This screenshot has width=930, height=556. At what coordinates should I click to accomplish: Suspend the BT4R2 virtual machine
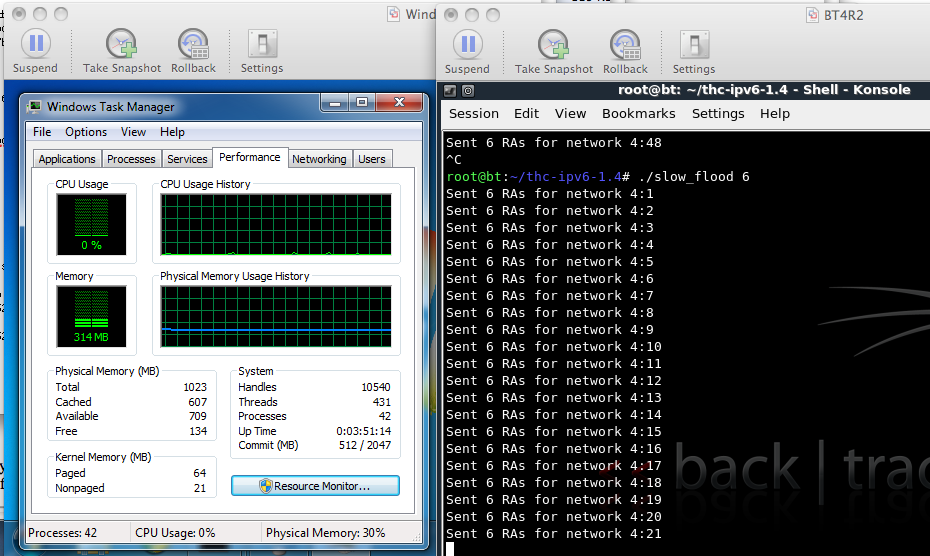click(x=467, y=52)
